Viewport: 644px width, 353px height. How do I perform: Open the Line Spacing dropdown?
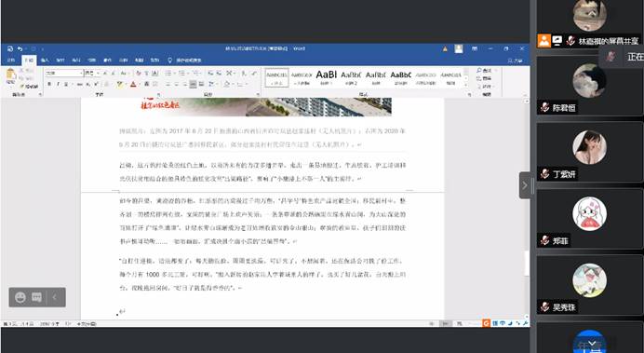[211, 84]
